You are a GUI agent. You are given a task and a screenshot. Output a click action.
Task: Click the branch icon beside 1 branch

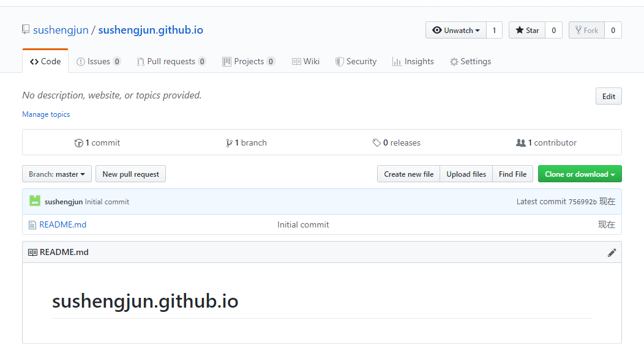pyautogui.click(x=229, y=142)
